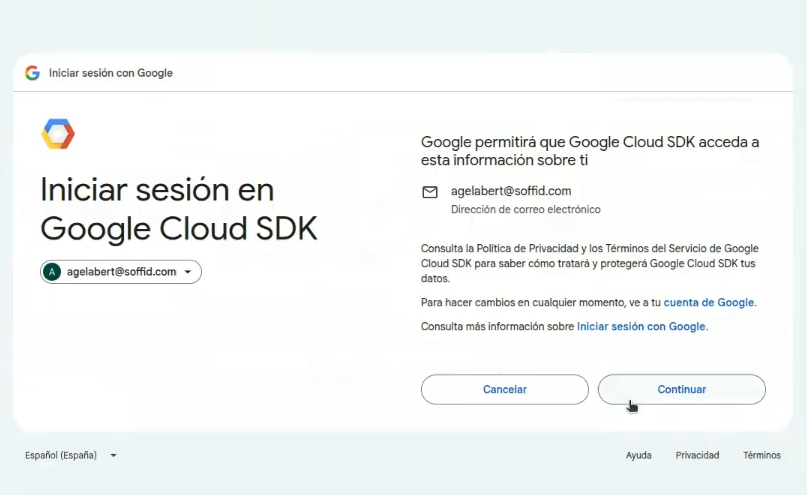Click the 'Dirección de correo electrónico' label
This screenshot has height=495, width=807.
tap(525, 209)
